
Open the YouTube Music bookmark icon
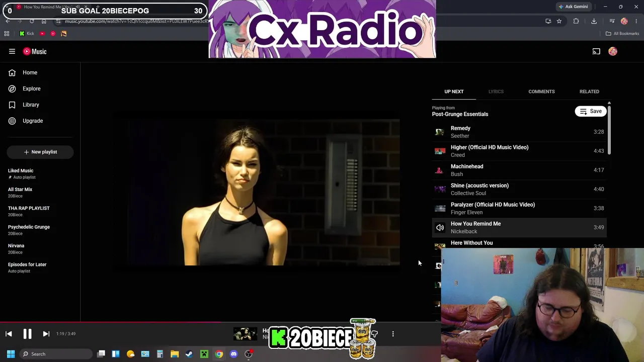(53, 34)
